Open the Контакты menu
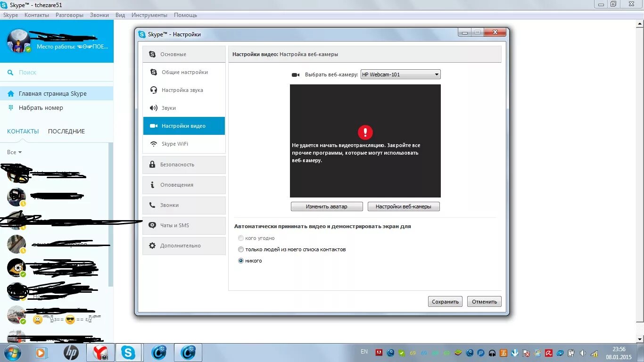This screenshot has width=644, height=362. tap(37, 15)
